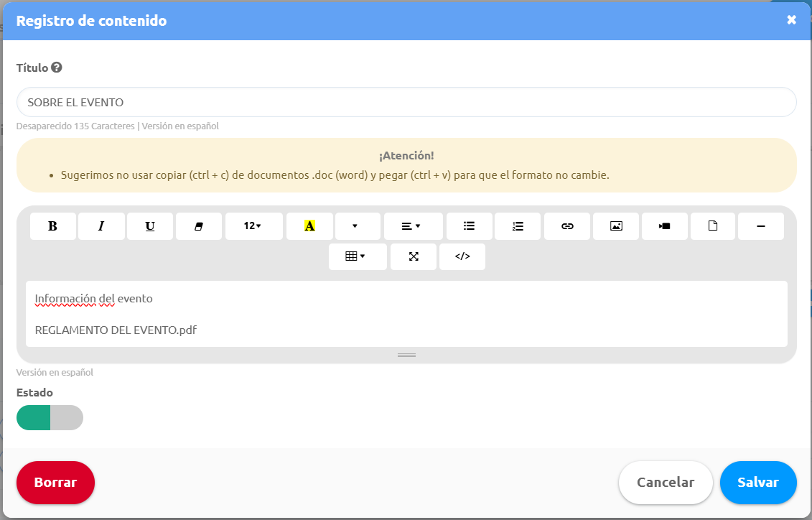Expand the editor to fullscreen
The height and width of the screenshot is (520, 812).
pyautogui.click(x=414, y=256)
